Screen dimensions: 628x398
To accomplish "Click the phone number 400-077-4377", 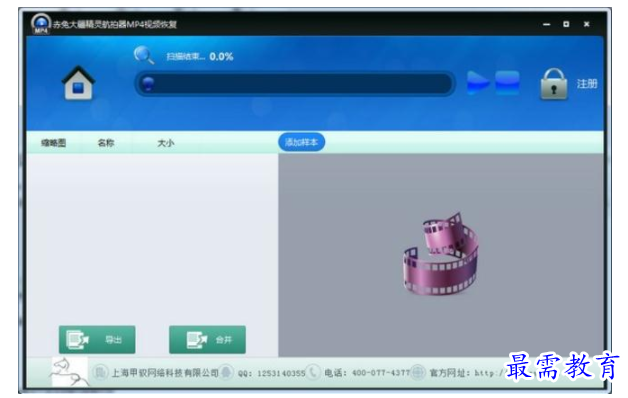I will 381,373.
